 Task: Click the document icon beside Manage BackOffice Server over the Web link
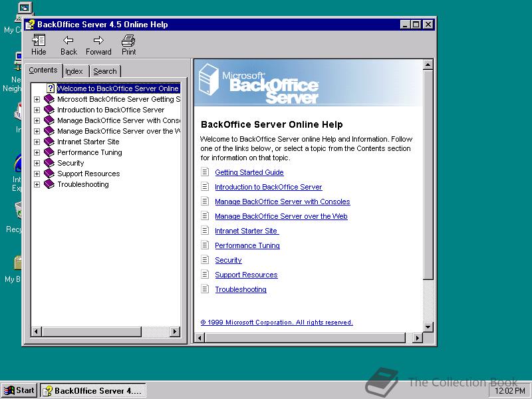(205, 215)
